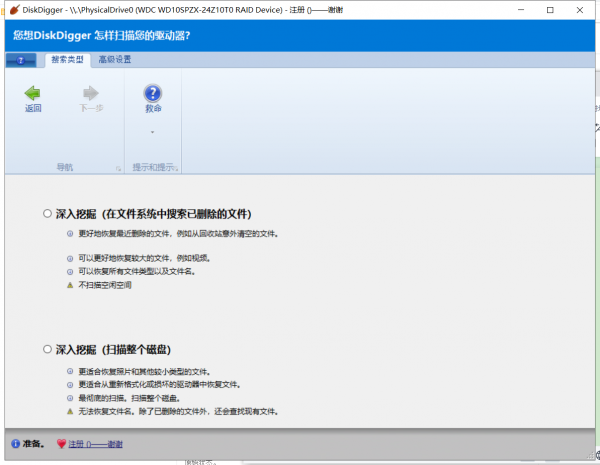Click the blue info icon beside 准备

[15, 444]
